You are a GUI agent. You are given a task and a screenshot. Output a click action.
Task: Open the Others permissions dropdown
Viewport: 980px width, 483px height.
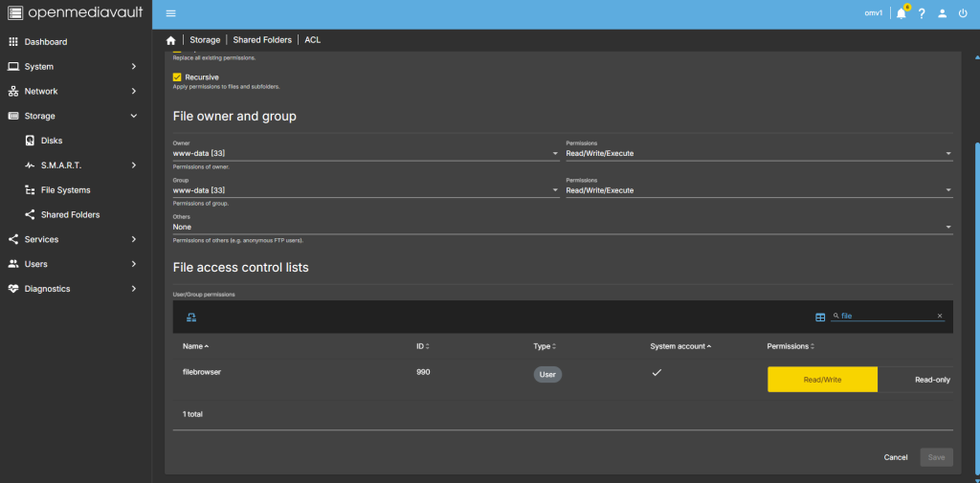pos(563,227)
